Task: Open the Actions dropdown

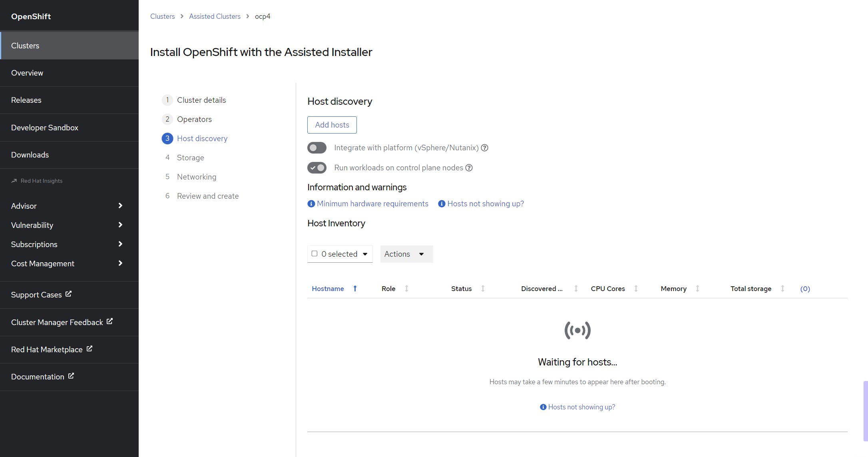Action: pos(406,254)
